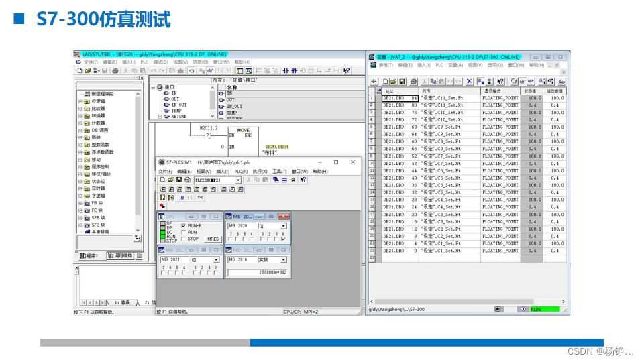Click the MB 2020 address field

point(242,226)
